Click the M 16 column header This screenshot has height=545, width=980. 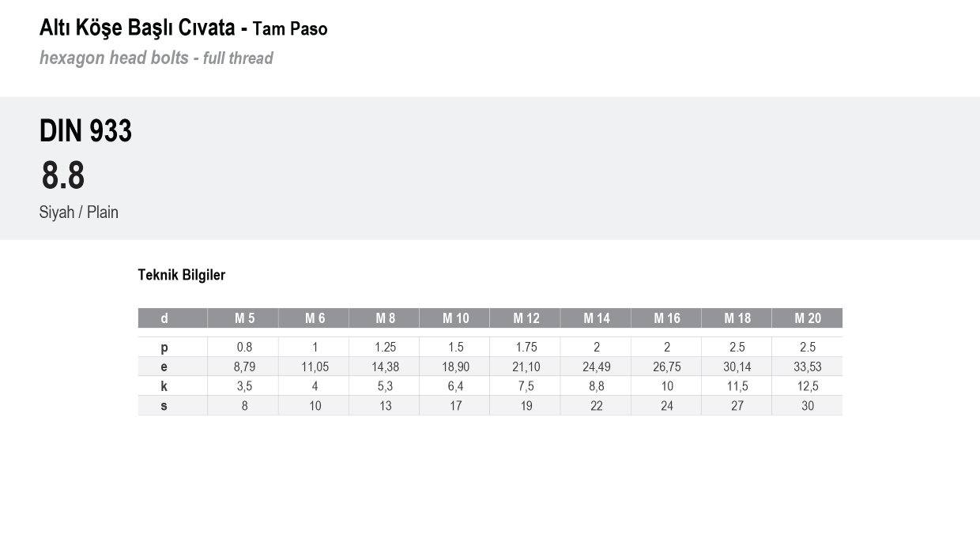pos(666,318)
